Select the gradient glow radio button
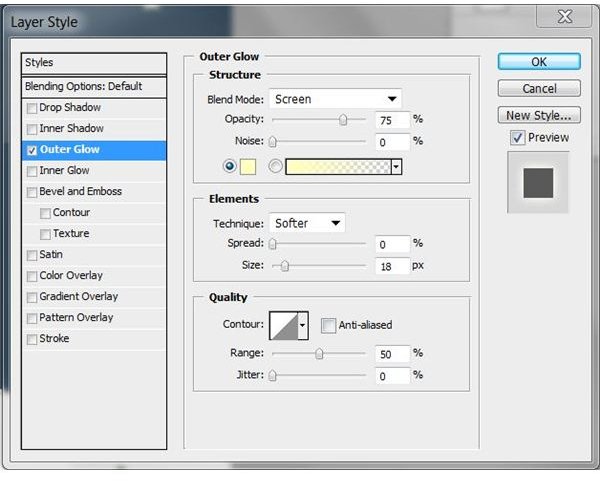The height and width of the screenshot is (481, 600). click(x=275, y=166)
